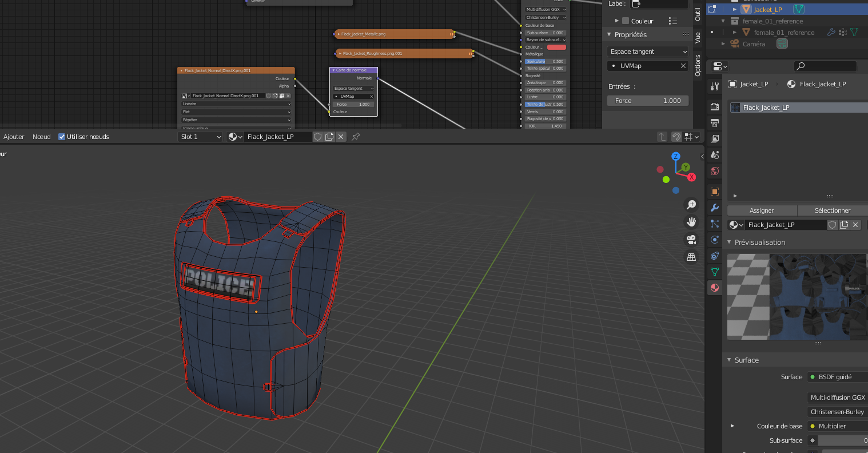Expand the Caméra outliner item
This screenshot has width=868, height=453.
point(723,44)
